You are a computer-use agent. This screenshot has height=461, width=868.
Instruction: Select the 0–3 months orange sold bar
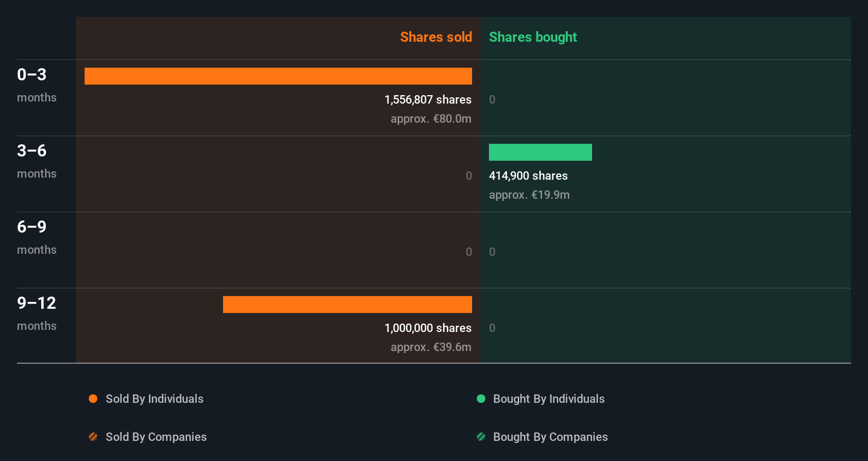278,76
